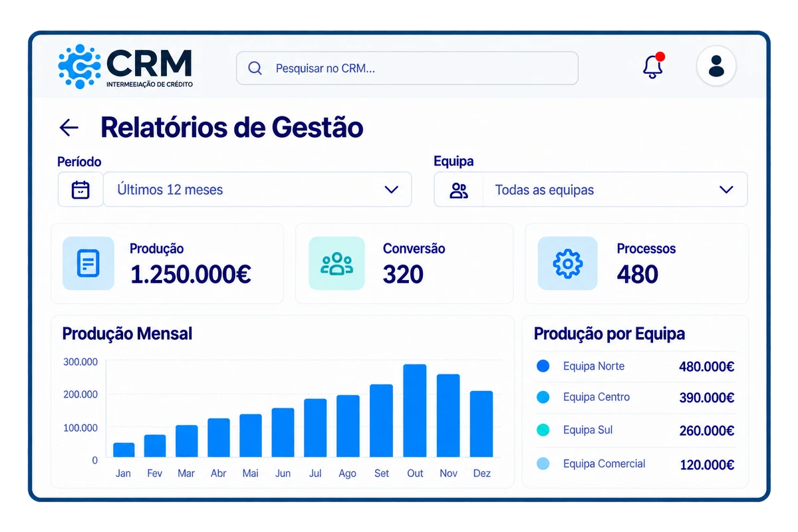Screen dimensions: 798x532
Task: Click the Equipa Comercial label
Action: coord(604,464)
